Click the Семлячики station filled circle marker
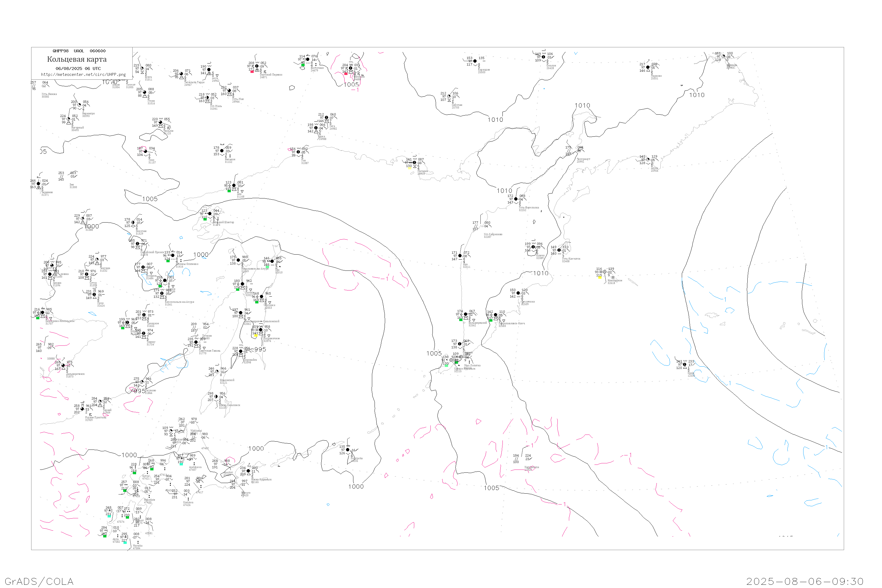The image size is (882, 588). coord(518,293)
